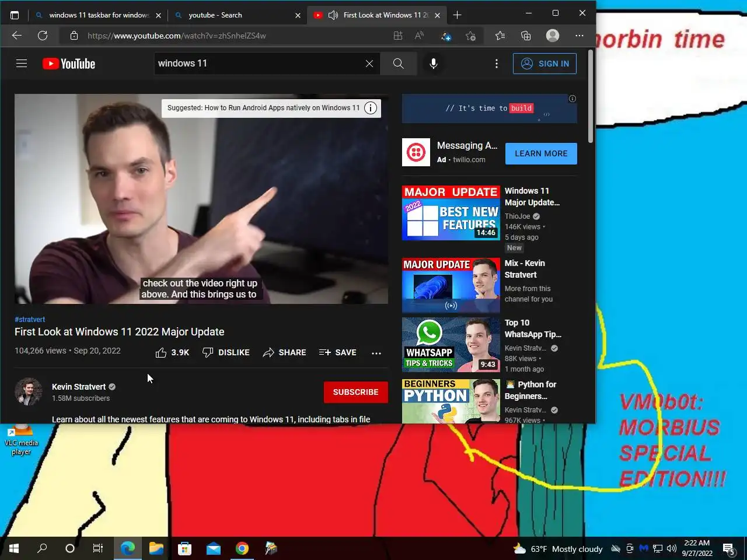Open YouTube settings three-dot menu
Image resolution: width=747 pixels, height=560 pixels.
(x=497, y=64)
